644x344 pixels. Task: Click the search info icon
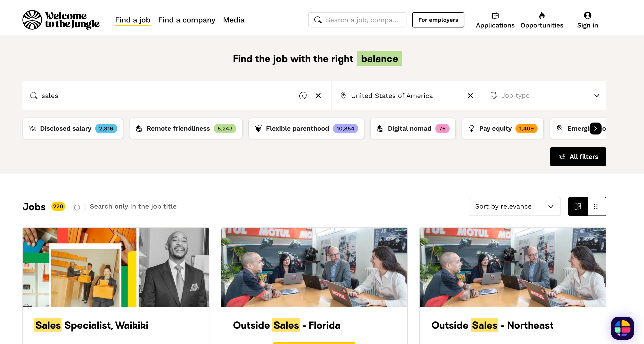pos(302,95)
